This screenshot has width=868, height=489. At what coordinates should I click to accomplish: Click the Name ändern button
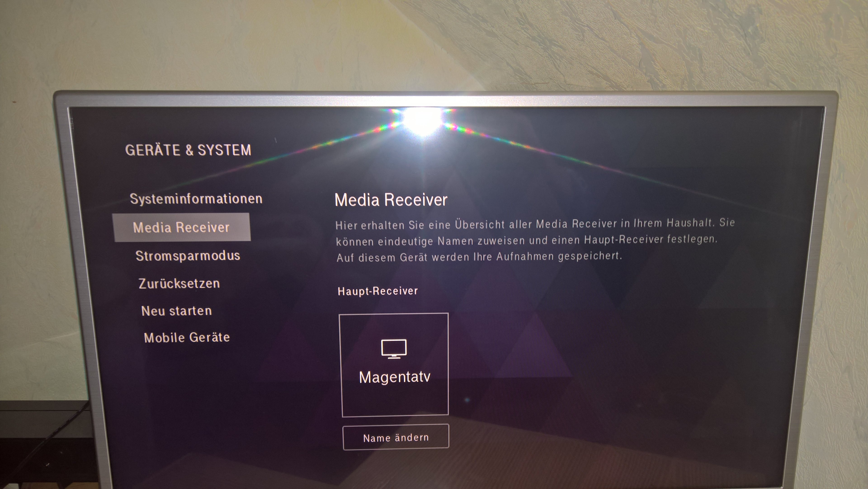pos(396,437)
